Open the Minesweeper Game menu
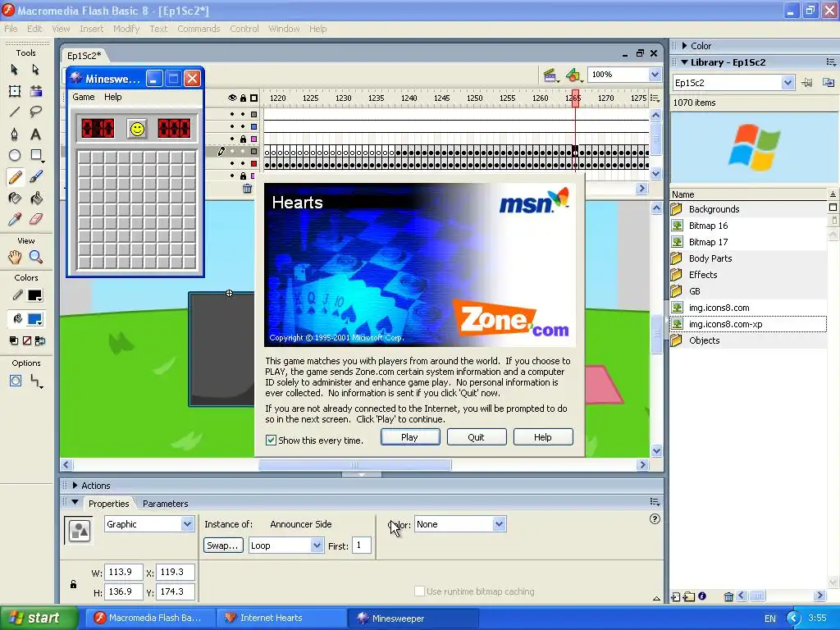Viewport: 840px width, 630px height. tap(84, 97)
